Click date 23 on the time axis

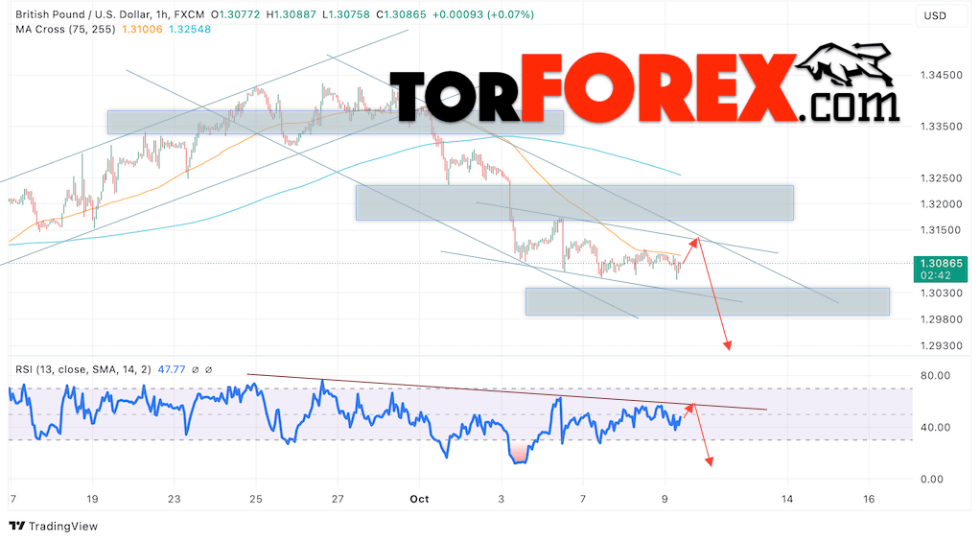pos(174,499)
